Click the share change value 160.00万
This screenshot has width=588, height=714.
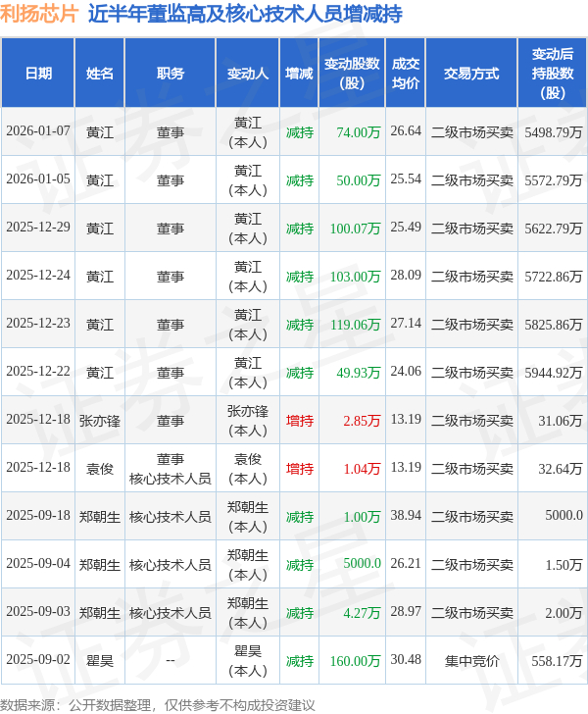point(356,661)
